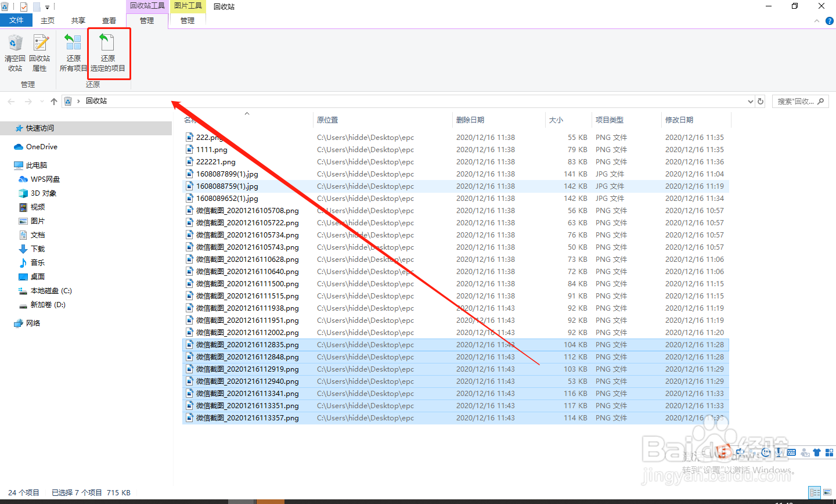The height and width of the screenshot is (504, 836).
Task: Select 网络 in the navigation pane
Action: pos(33,323)
